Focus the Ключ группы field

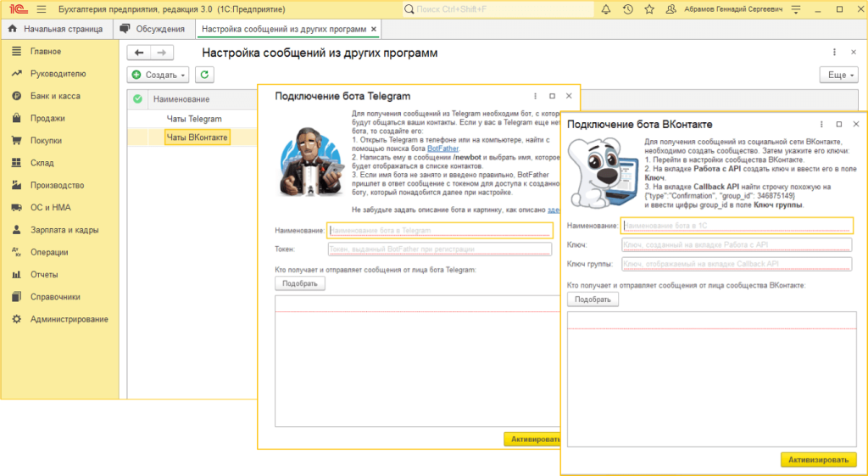pyautogui.click(x=737, y=264)
